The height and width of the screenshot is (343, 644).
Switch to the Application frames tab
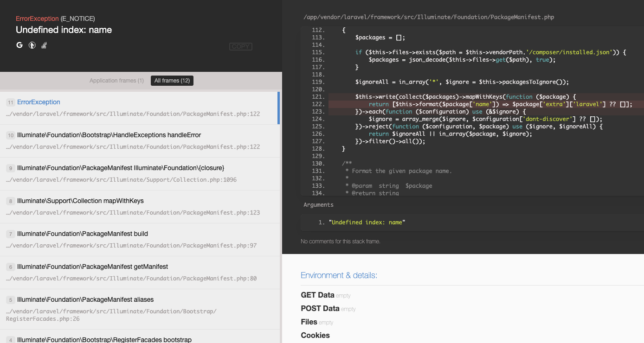pos(116,80)
